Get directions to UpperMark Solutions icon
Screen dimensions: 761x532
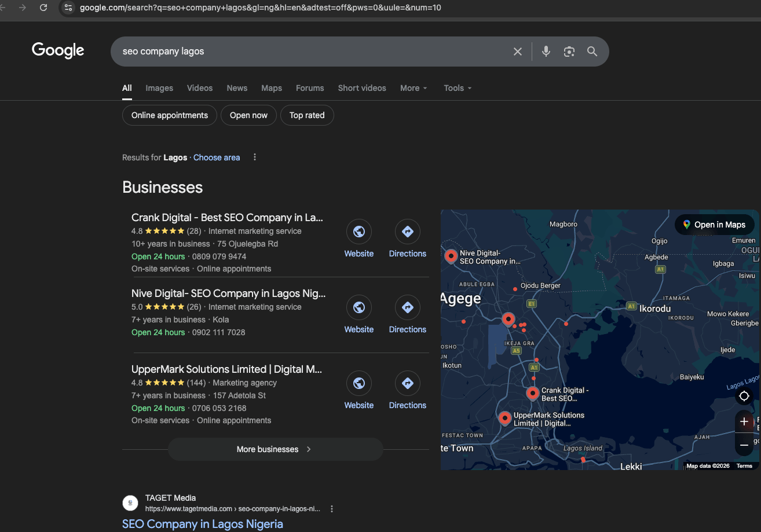408,383
